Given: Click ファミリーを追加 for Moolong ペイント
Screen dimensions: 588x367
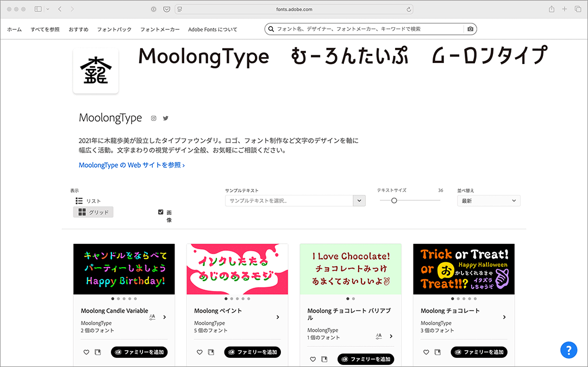Looking at the screenshot, I should (x=252, y=352).
